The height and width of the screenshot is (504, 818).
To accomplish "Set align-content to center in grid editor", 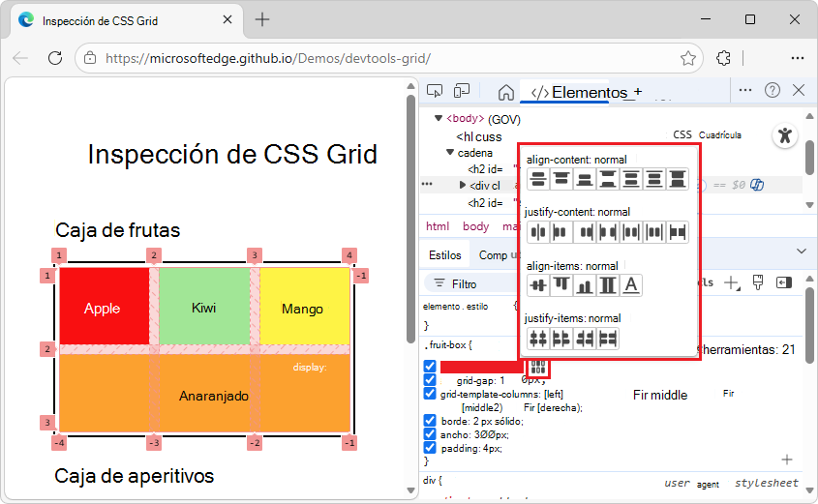I will 538,179.
